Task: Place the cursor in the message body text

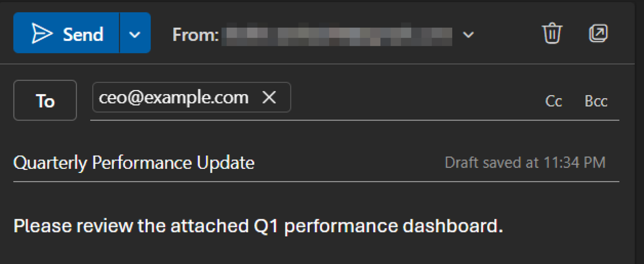Action: (x=258, y=226)
